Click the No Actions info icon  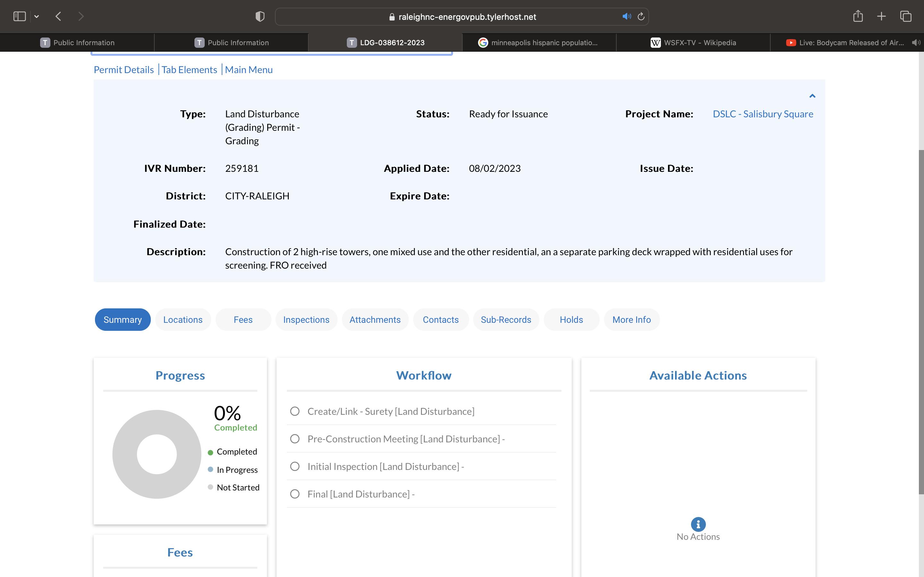pyautogui.click(x=698, y=524)
